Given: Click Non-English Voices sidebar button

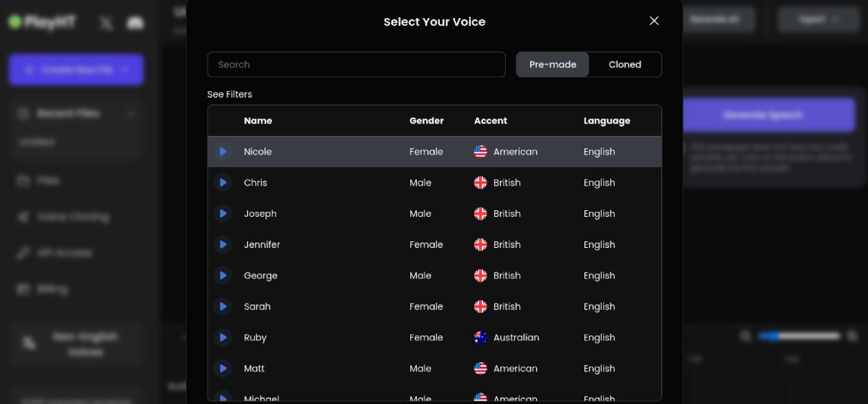Looking at the screenshot, I should [76, 345].
